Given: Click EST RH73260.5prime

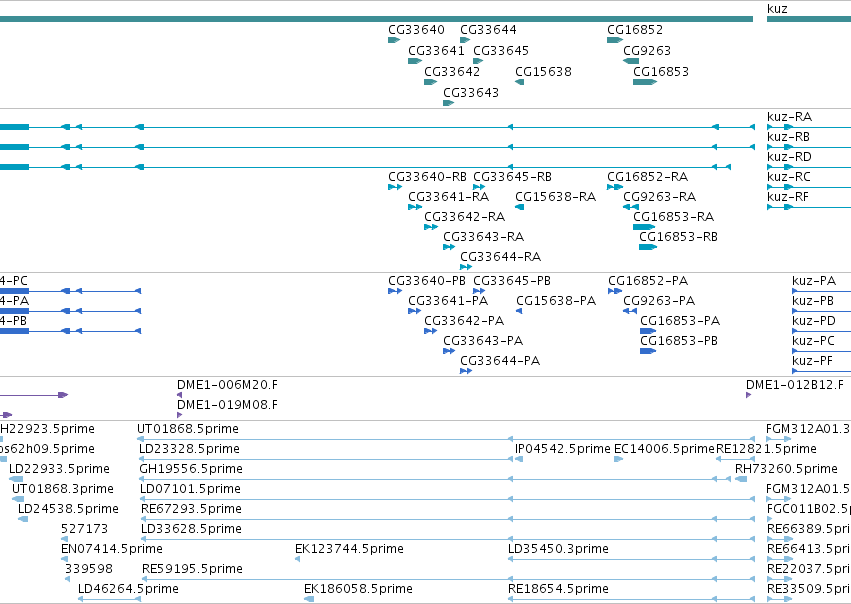Looking at the screenshot, I should click(786, 469).
